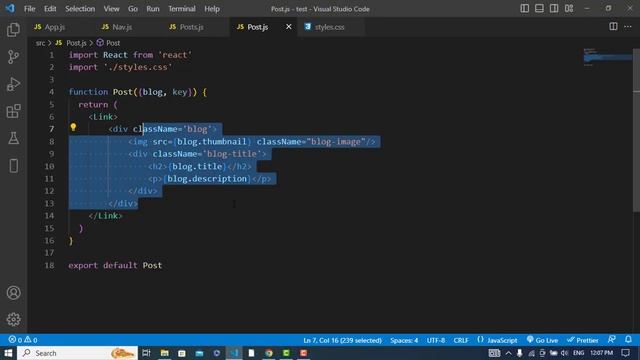This screenshot has height=360, width=640.
Task: Click the lightbulb code action on line 7
Action: click(x=73, y=127)
